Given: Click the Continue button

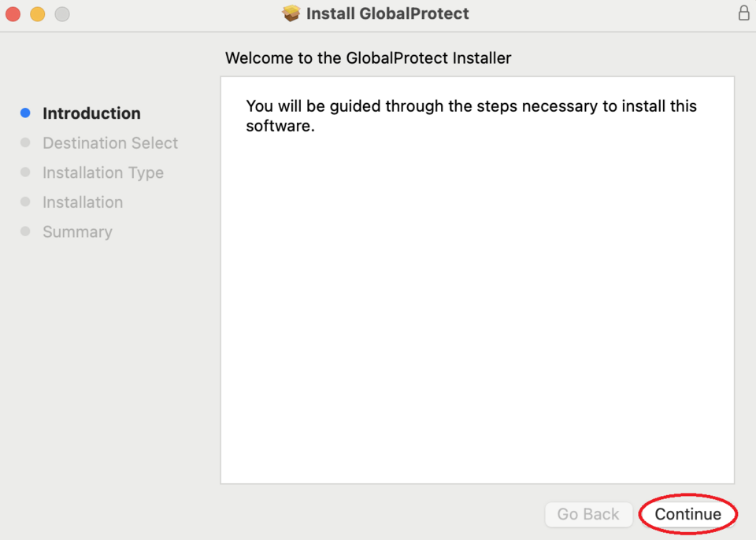Looking at the screenshot, I should coord(687,514).
